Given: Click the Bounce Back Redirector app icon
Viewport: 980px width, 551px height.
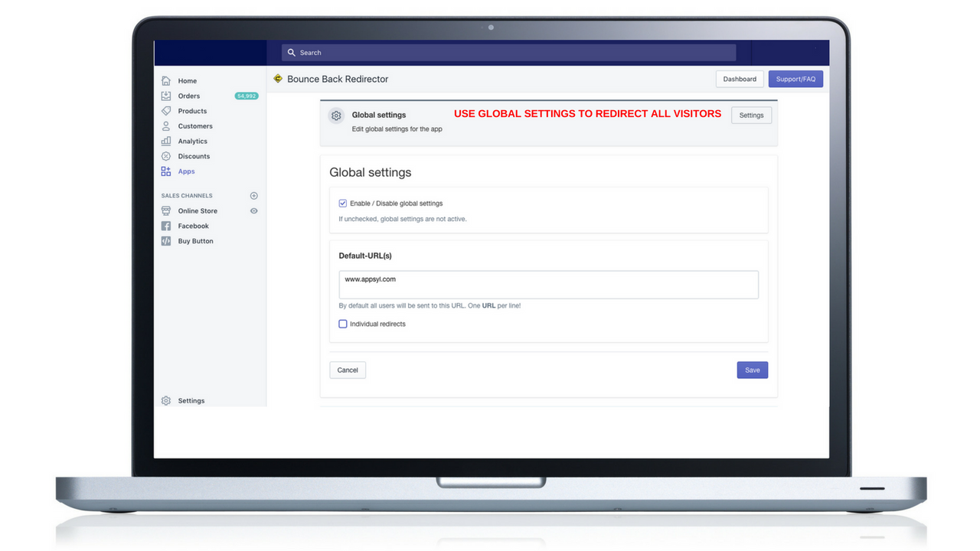Looking at the screenshot, I should 277,79.
